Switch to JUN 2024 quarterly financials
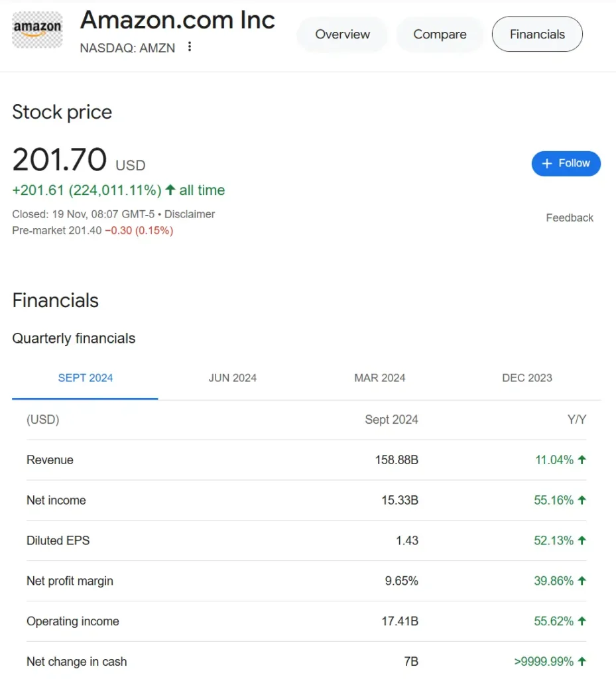Screen dimensions: 616x679 click(x=233, y=379)
